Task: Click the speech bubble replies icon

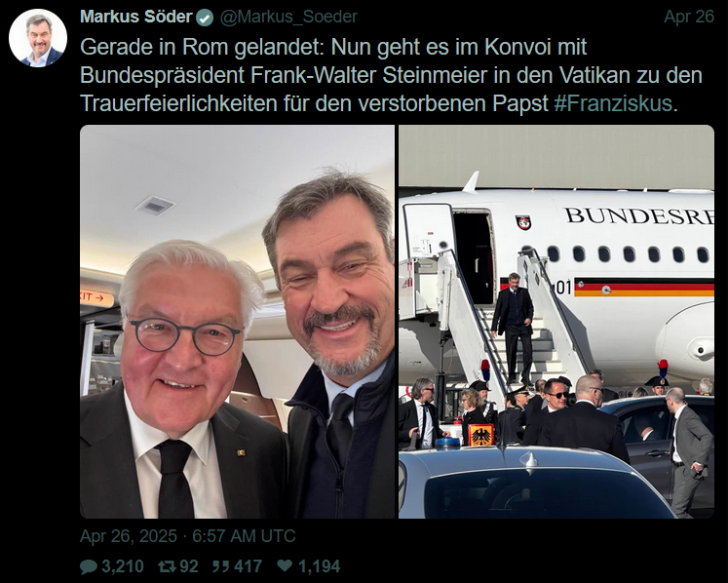Action: coord(89,566)
